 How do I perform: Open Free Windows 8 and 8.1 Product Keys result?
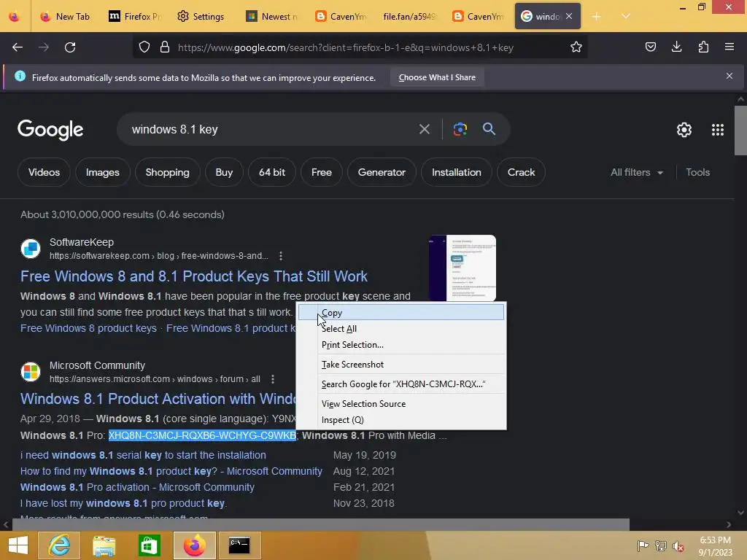pyautogui.click(x=194, y=276)
